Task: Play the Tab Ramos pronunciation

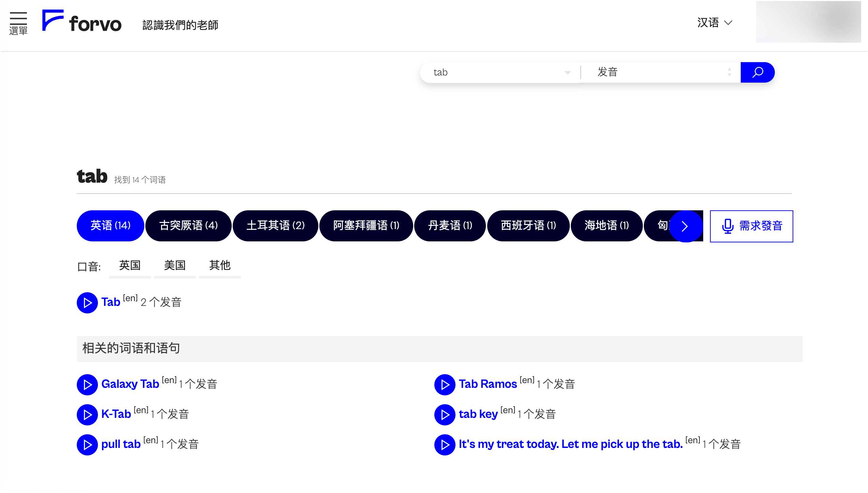Action: tap(445, 385)
